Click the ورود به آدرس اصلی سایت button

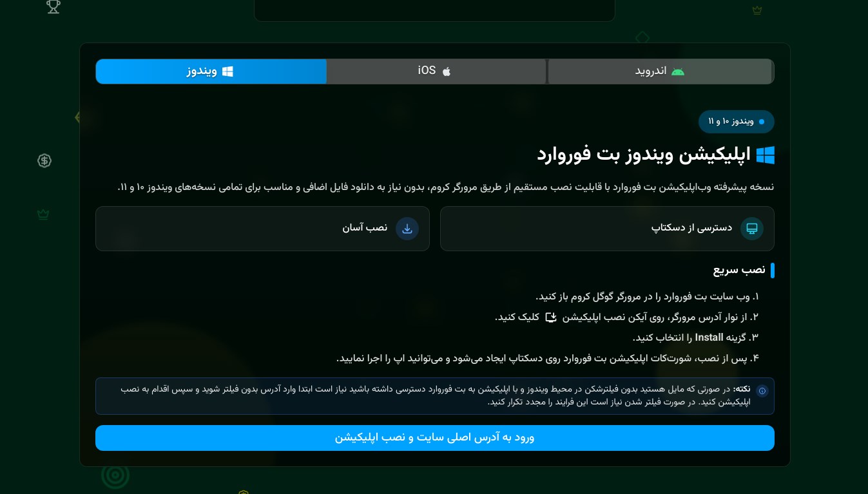[x=435, y=438]
